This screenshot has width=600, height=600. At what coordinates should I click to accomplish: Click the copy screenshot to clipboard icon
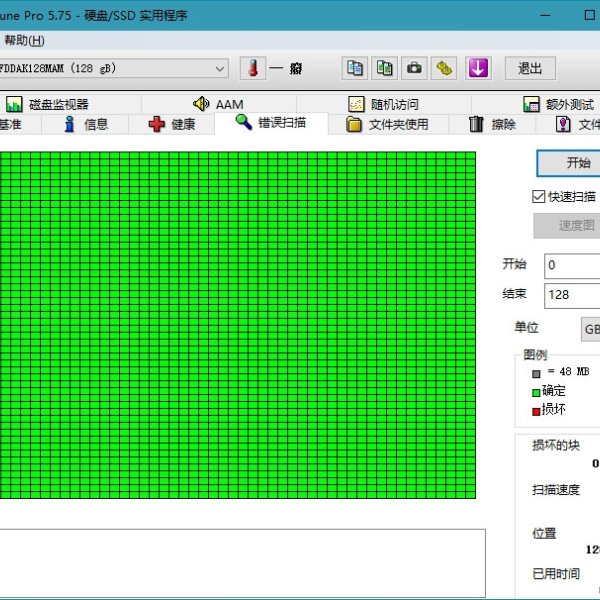(x=385, y=68)
